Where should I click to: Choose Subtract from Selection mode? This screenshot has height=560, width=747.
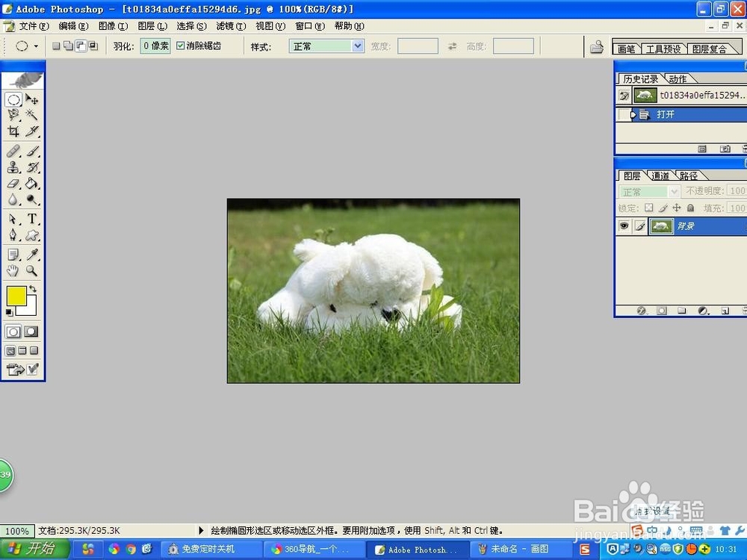click(x=81, y=46)
